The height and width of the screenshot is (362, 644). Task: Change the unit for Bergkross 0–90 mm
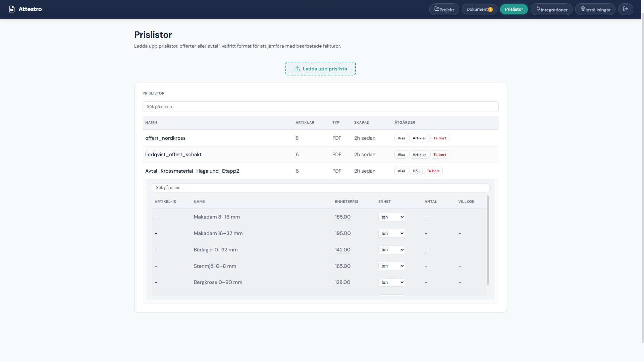pos(391,283)
